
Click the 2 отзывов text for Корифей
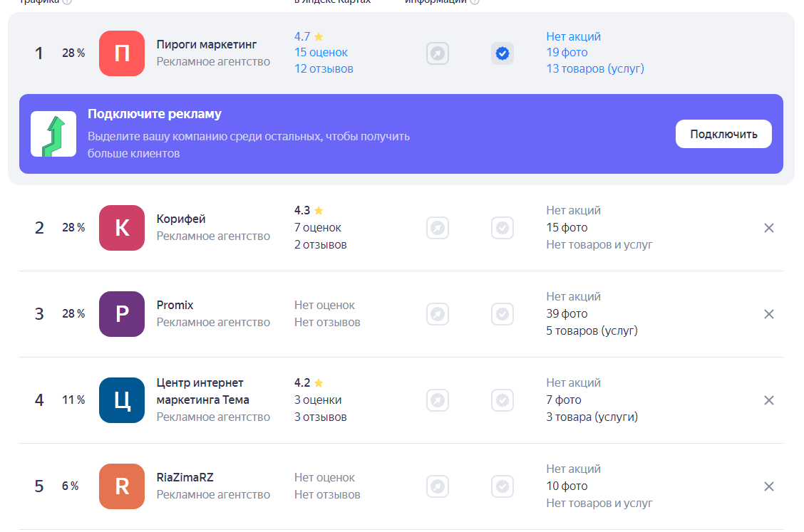pyautogui.click(x=321, y=245)
